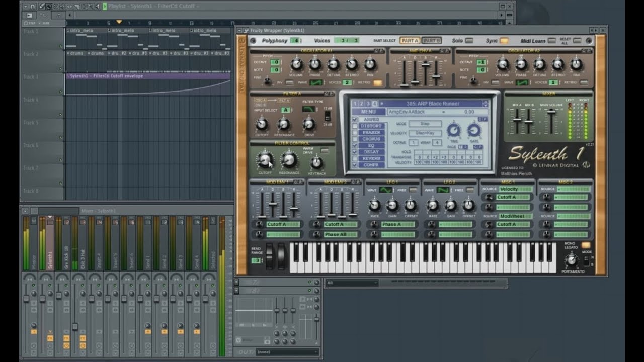Open the Sylenth1 preset MENU button

point(369,112)
